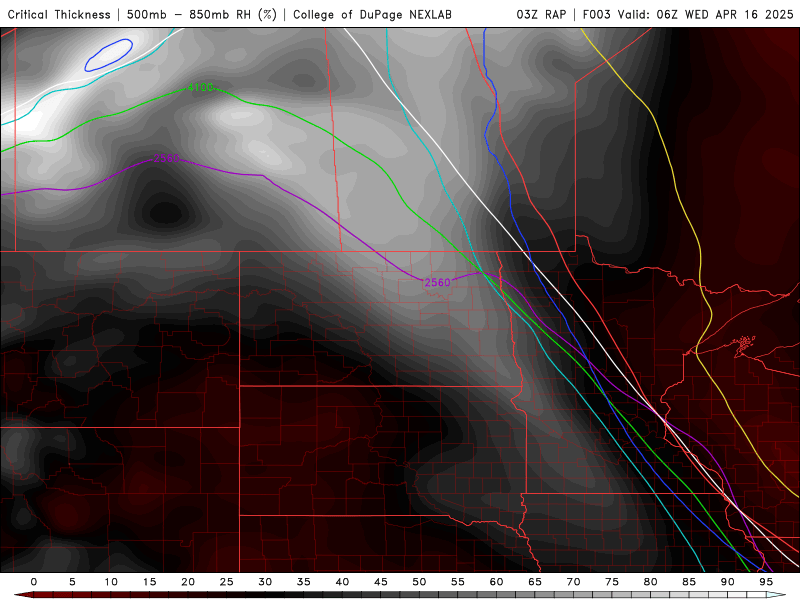Click the "College of DuPage NEXLAB" credit text
The image size is (800, 600).
372,14
